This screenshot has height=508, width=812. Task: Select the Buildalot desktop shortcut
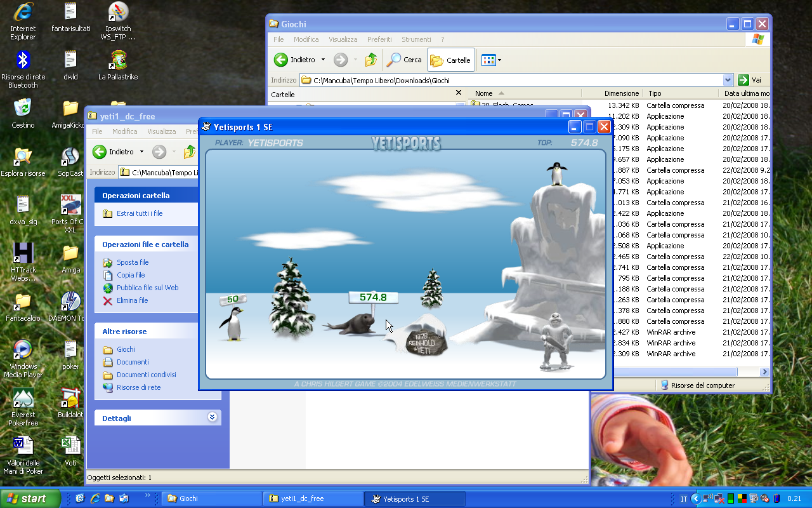tap(70, 403)
